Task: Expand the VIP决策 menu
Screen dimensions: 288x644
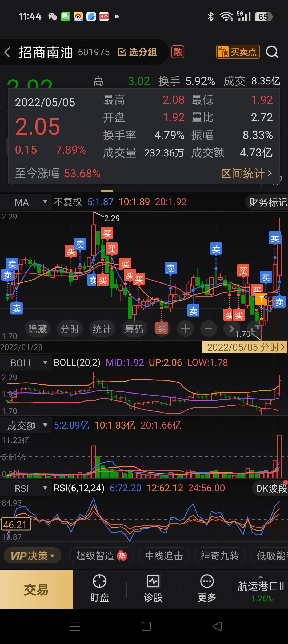Action: pyautogui.click(x=33, y=556)
